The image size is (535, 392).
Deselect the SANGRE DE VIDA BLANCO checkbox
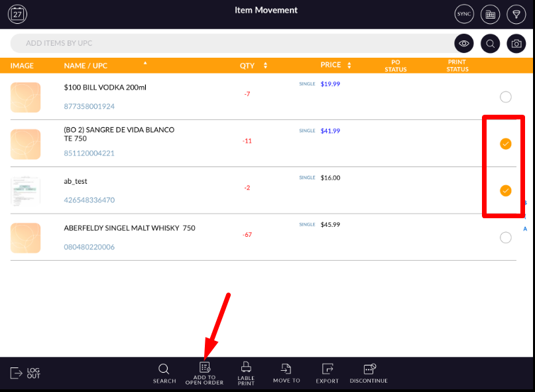click(x=506, y=144)
